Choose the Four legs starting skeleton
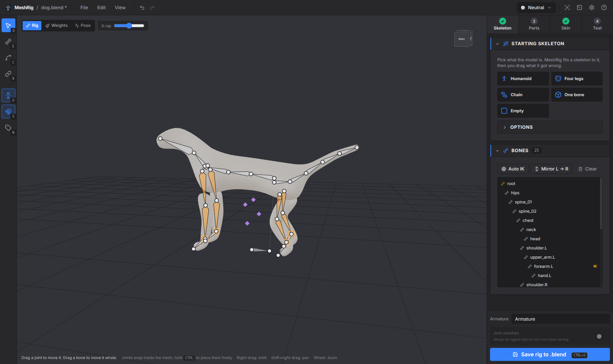613x364 pixels. click(x=577, y=79)
